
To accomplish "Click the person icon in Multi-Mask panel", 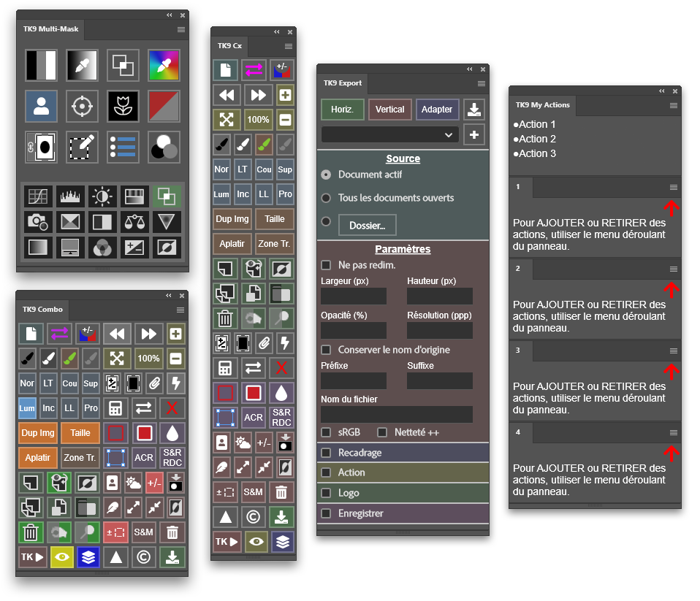I will [x=42, y=106].
